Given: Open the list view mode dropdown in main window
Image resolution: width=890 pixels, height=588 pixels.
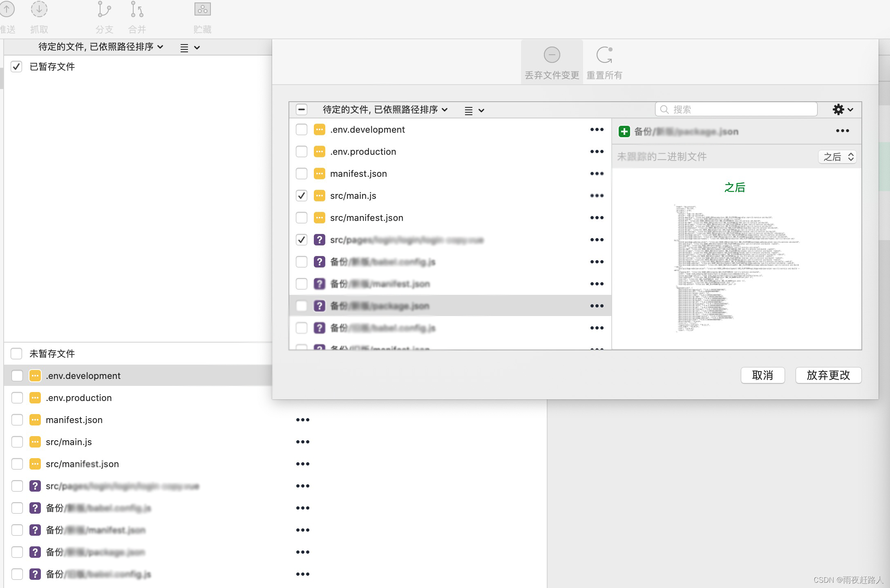Looking at the screenshot, I should coord(190,48).
